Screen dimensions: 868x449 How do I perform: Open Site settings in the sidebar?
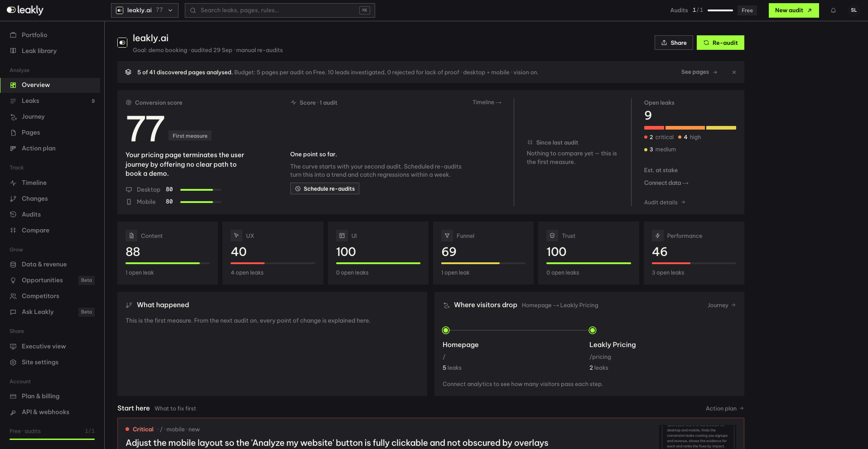(x=50, y=362)
